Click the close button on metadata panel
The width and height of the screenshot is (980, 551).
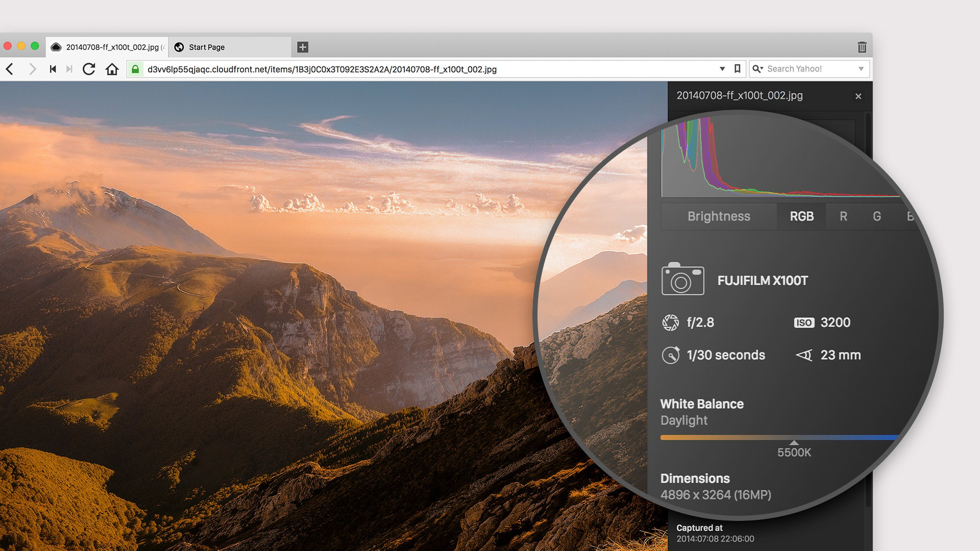click(859, 95)
